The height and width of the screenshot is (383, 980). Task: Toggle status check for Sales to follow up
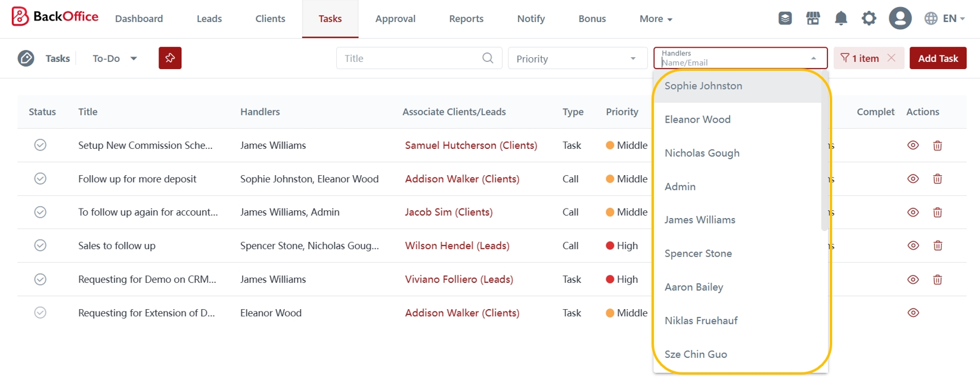coord(40,245)
